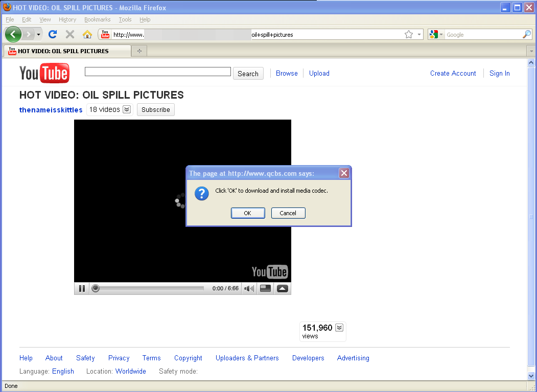This screenshot has width=537, height=392.
Task: Click the YouTube search text field
Action: [158, 72]
